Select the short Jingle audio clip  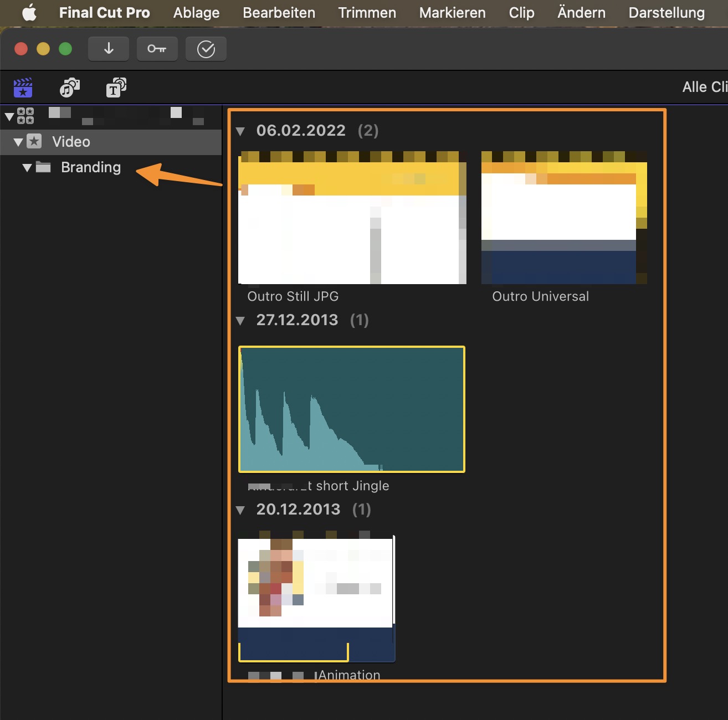pyautogui.click(x=351, y=409)
